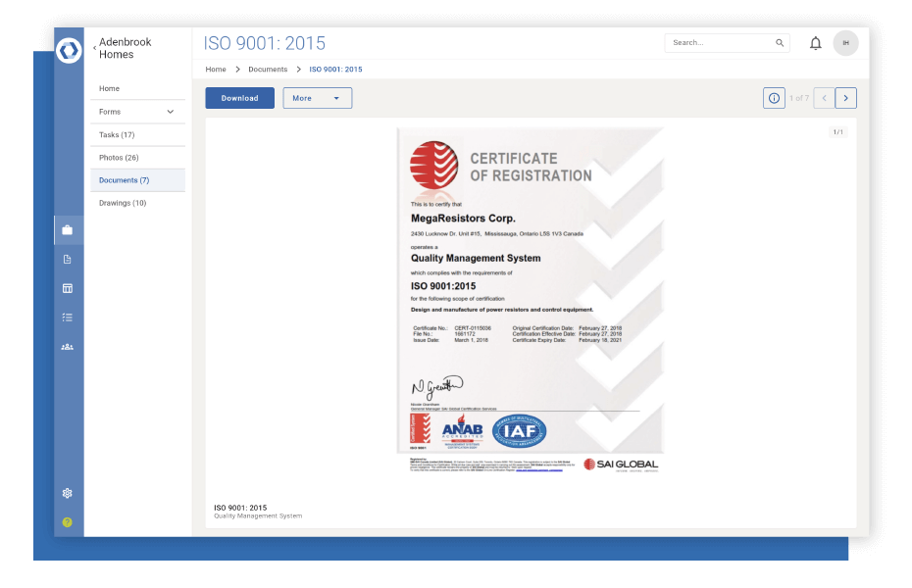Open Tasks (17) in the menu
The height and width of the screenshot is (588, 912).
click(138, 135)
